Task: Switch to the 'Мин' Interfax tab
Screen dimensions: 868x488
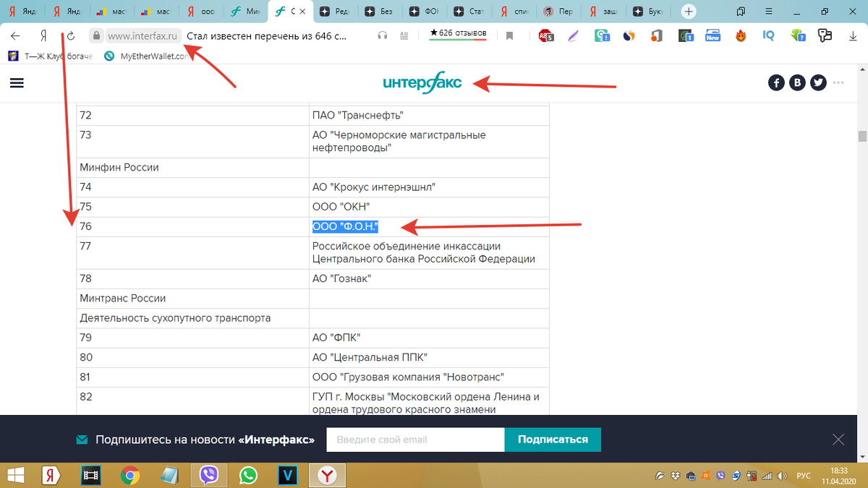Action: 246,12
